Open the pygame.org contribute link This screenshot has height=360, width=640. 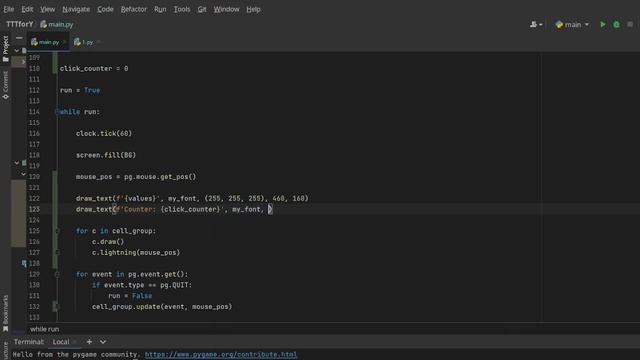221,354
